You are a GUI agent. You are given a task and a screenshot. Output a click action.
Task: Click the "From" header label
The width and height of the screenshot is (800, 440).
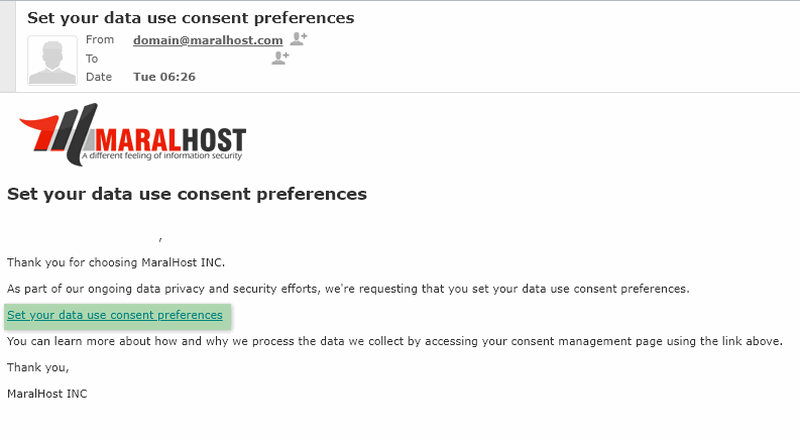point(100,40)
